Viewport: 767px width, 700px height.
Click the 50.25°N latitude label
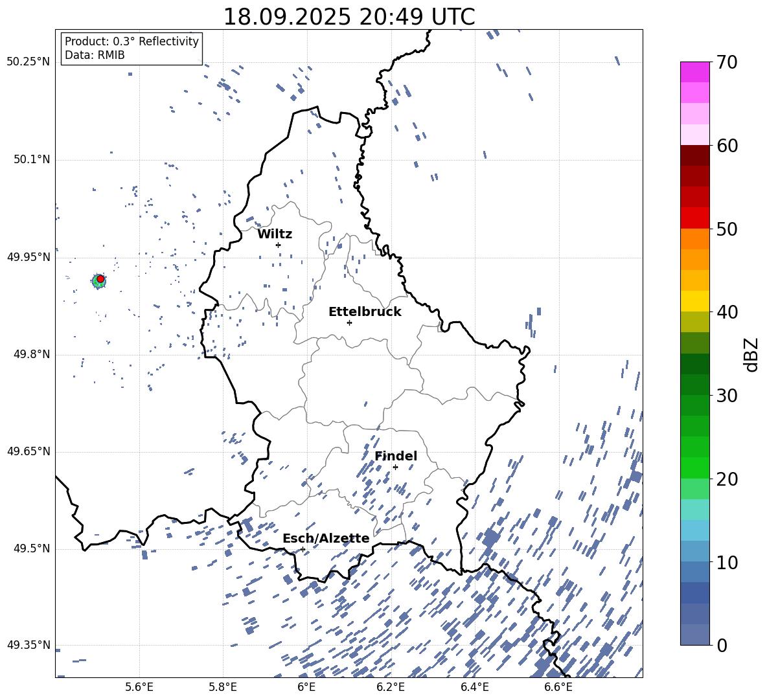29,62
